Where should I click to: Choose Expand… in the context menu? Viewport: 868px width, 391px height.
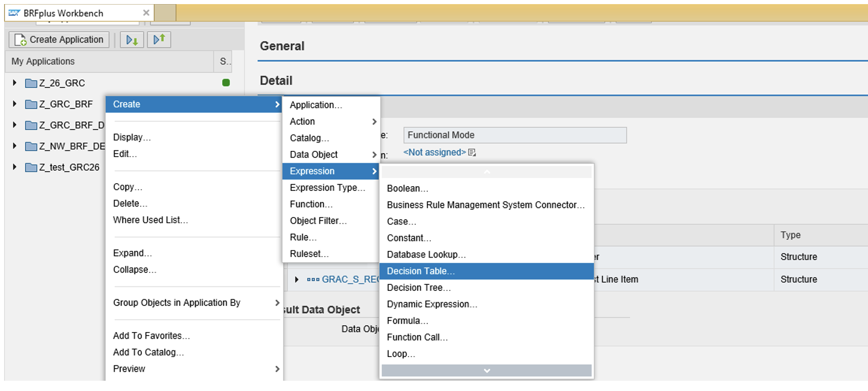(194, 253)
